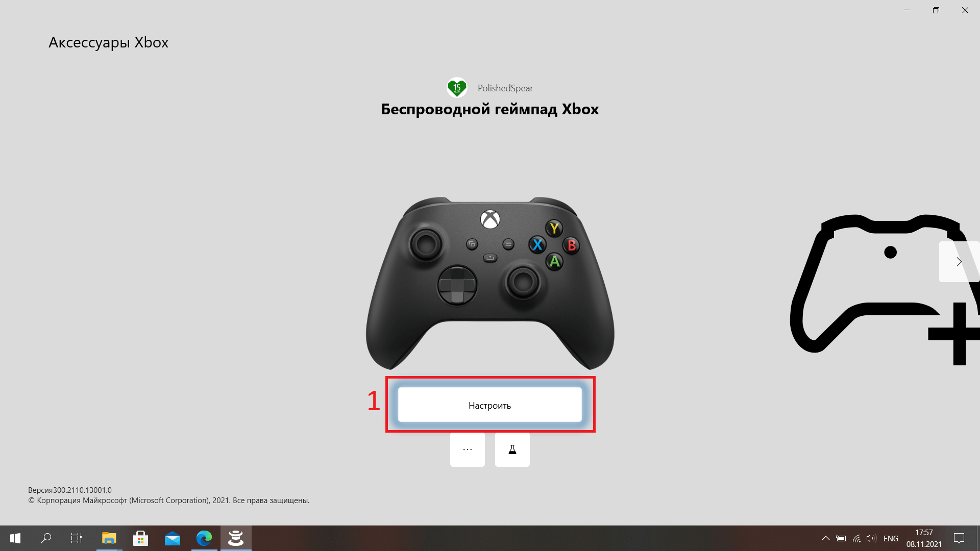
Task: Click the lab/test features icon
Action: click(512, 449)
